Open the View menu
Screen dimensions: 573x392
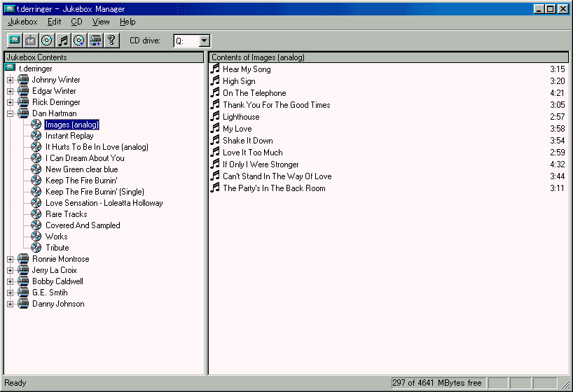101,22
